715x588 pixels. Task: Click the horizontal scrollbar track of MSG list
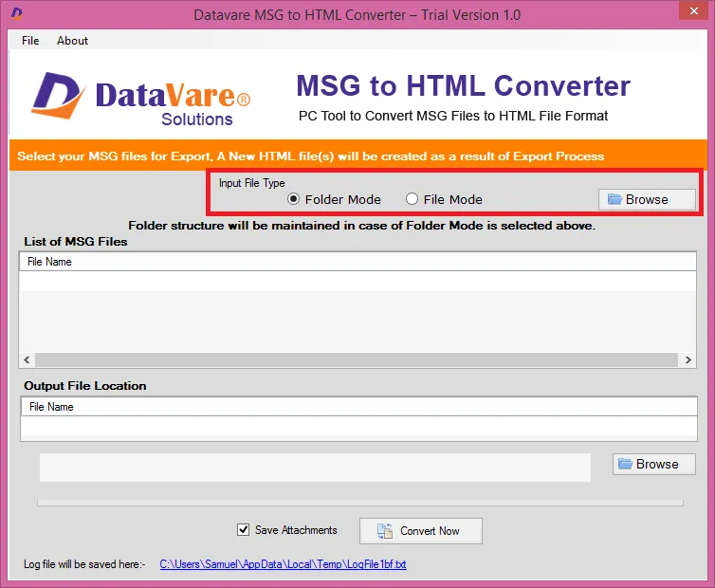(357, 360)
